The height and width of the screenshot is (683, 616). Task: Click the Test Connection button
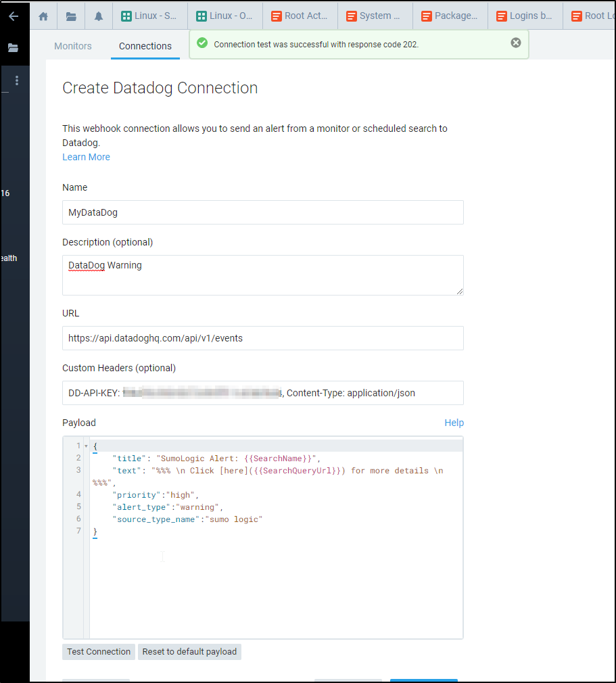coord(99,652)
